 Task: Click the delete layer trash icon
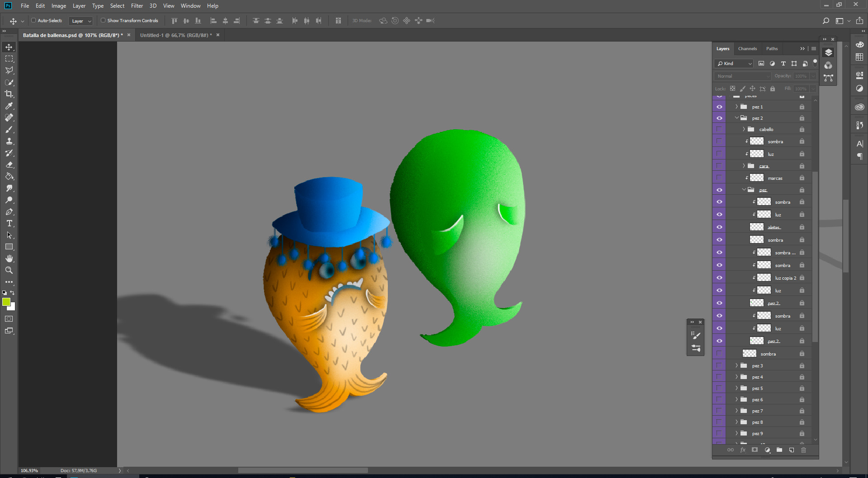tap(803, 450)
